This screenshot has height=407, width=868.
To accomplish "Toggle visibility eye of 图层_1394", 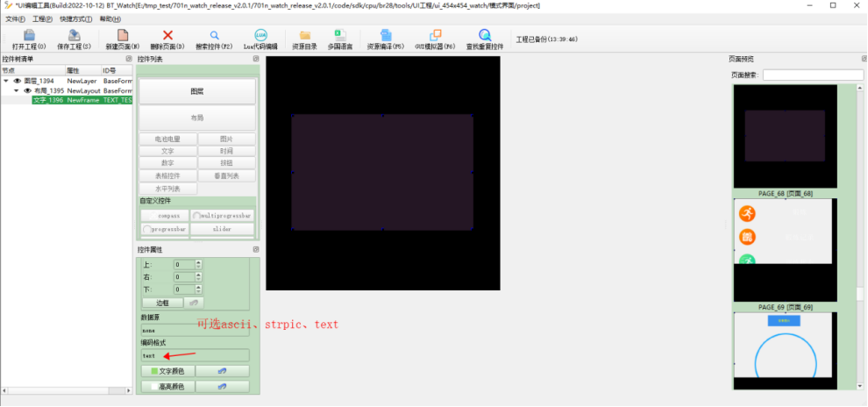I will click(18, 81).
